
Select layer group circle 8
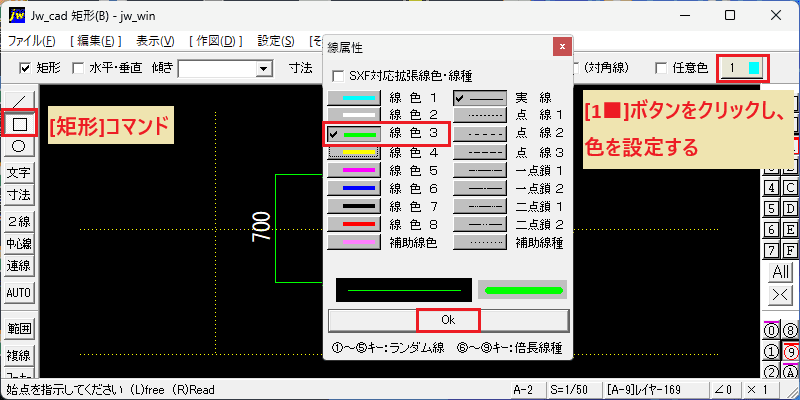pyautogui.click(x=789, y=331)
